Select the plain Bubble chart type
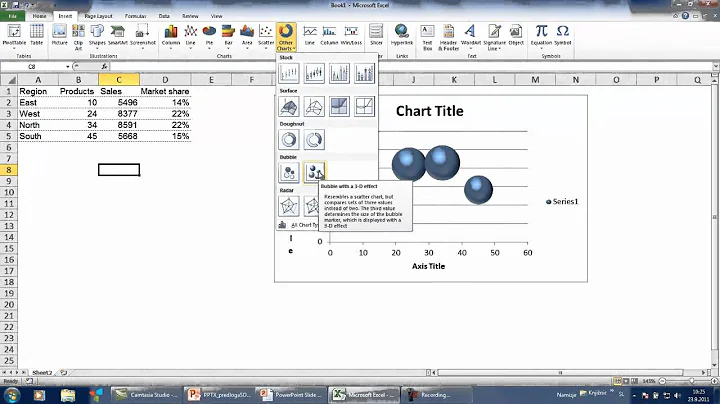 [x=289, y=173]
